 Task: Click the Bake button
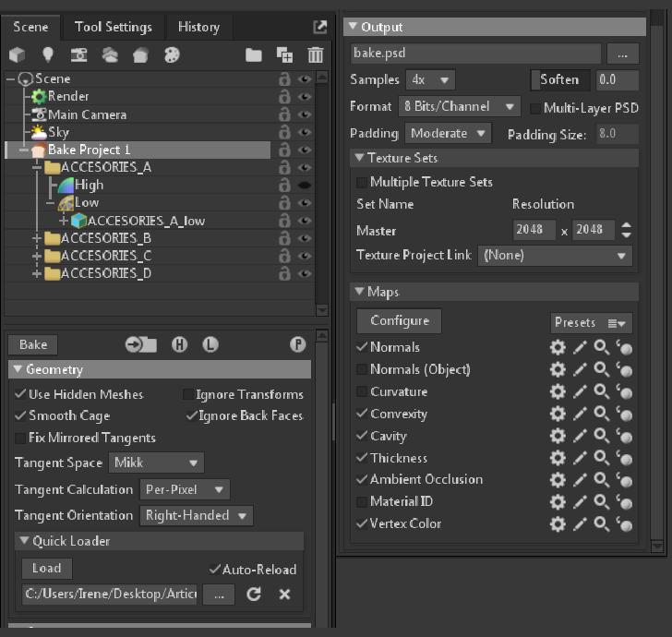33,344
